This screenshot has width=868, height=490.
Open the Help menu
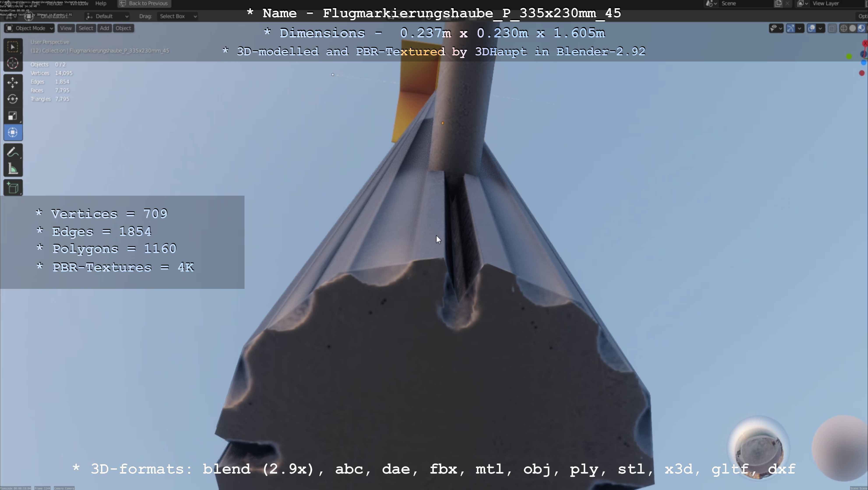pos(101,3)
